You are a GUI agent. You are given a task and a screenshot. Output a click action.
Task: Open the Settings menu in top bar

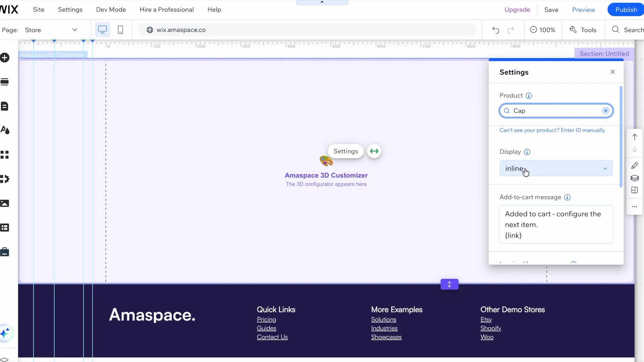point(70,10)
